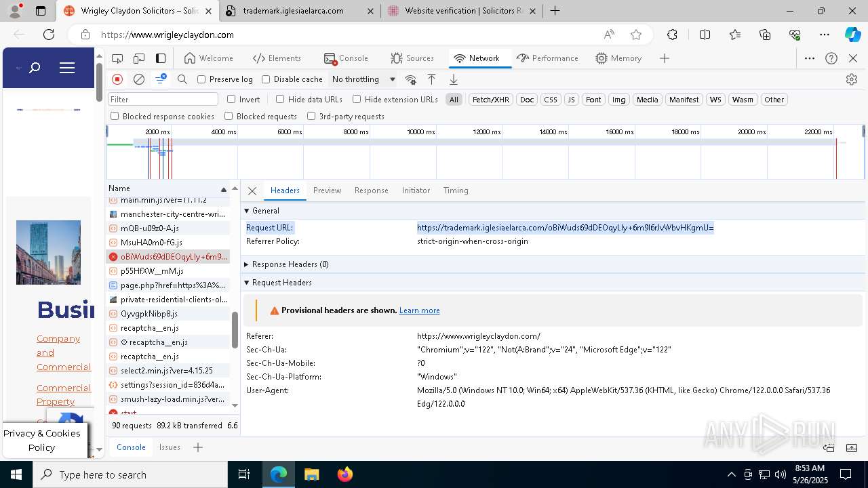The height and width of the screenshot is (488, 868).
Task: Open browser Extensions puzzle icon
Action: pos(672,35)
